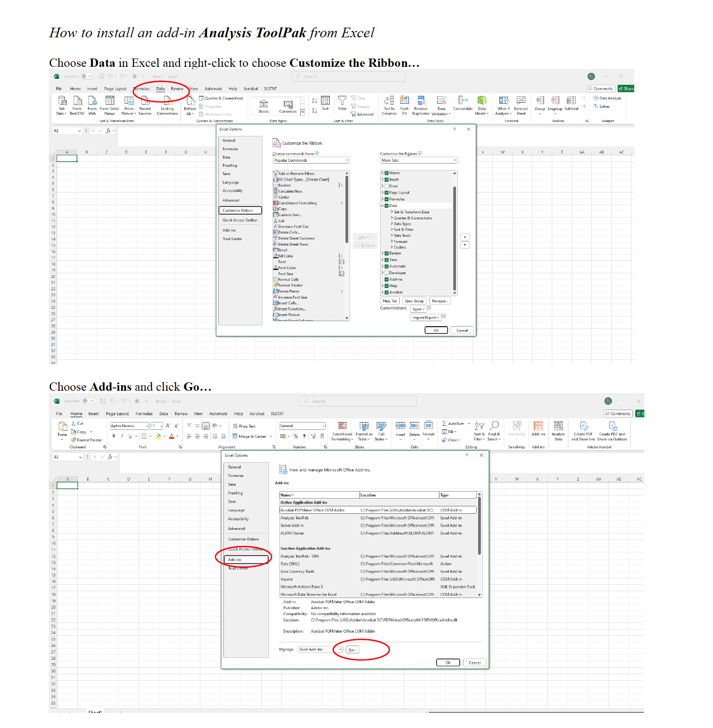The image size is (713, 728).
Task: Click Queries & Connections ribbon button
Action: [221, 98]
